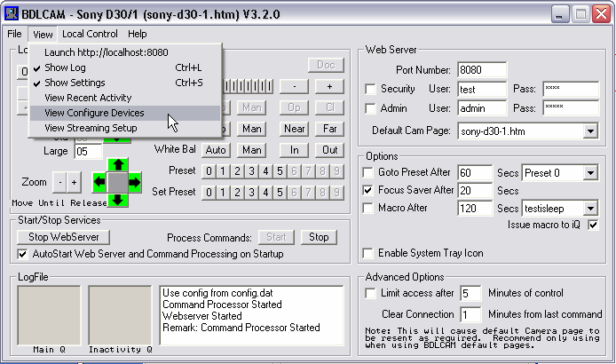Click the Man button left of Near
Image resolution: width=616 pixels, height=364 pixels.
[x=251, y=129]
